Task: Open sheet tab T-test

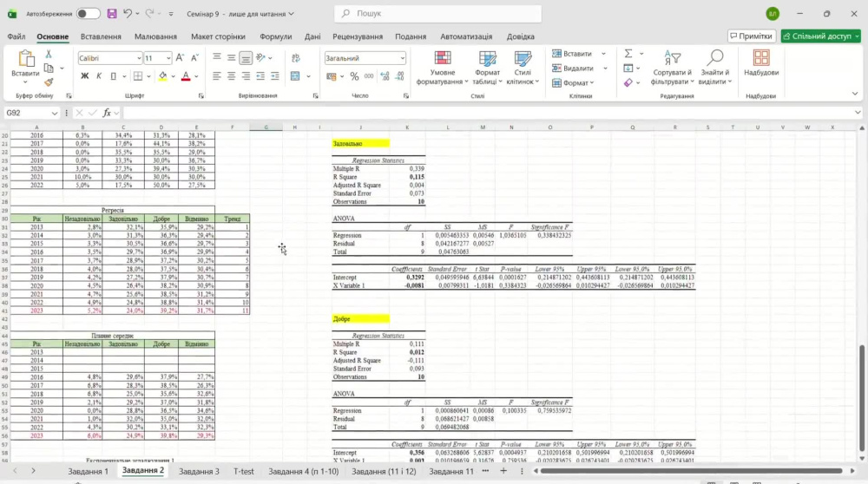Action: pos(244,471)
